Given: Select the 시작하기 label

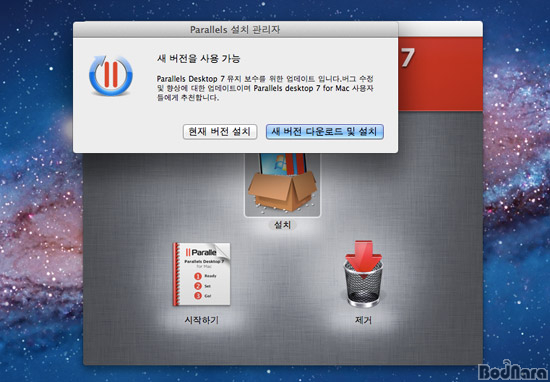Looking at the screenshot, I should pyautogui.click(x=201, y=320).
